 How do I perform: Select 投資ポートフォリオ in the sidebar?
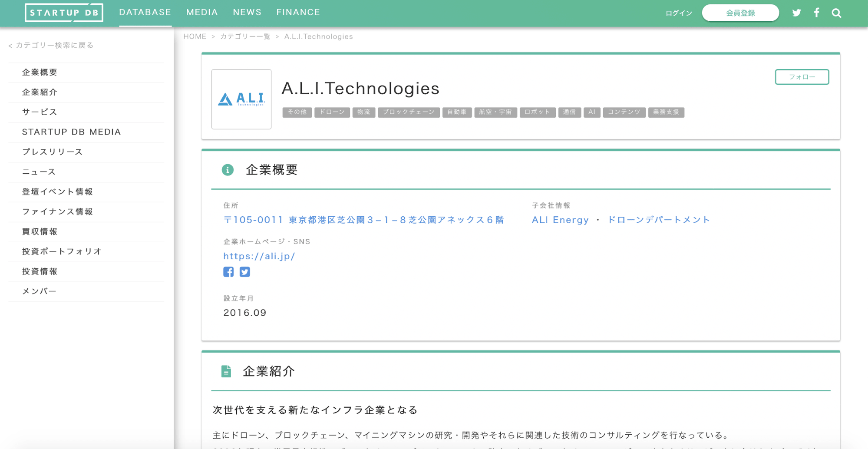pos(86,252)
